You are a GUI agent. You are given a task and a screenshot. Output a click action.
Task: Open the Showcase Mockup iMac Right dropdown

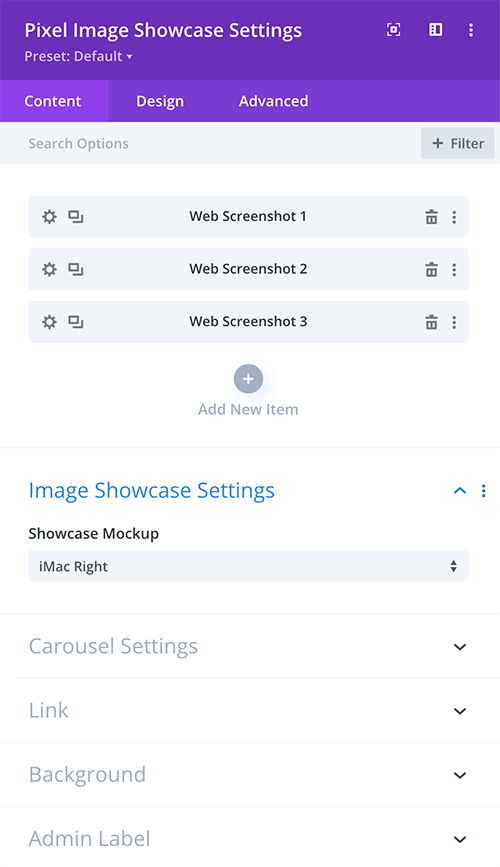pyautogui.click(x=248, y=566)
